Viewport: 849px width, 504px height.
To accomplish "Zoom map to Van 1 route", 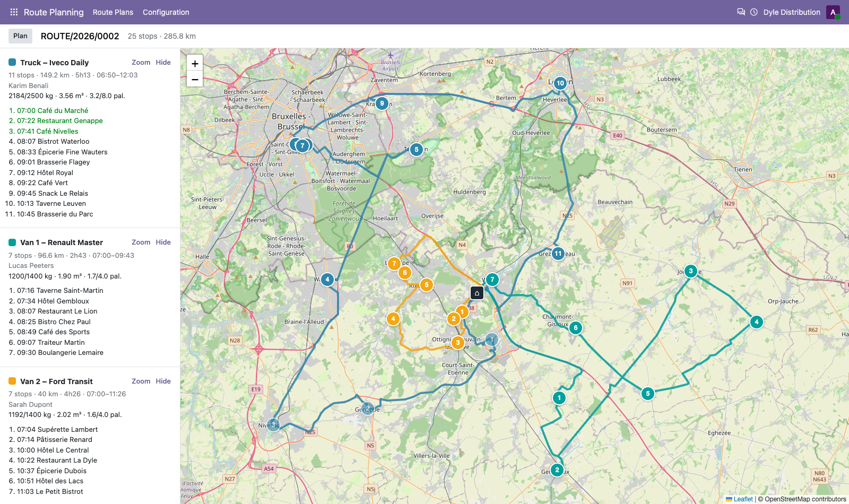I will [141, 242].
